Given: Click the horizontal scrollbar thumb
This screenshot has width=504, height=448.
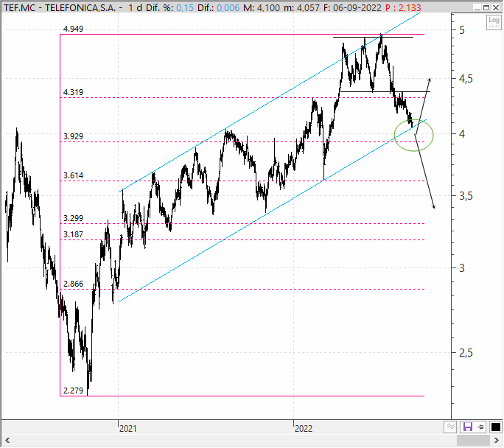Looking at the screenshot, I should click(x=473, y=440).
